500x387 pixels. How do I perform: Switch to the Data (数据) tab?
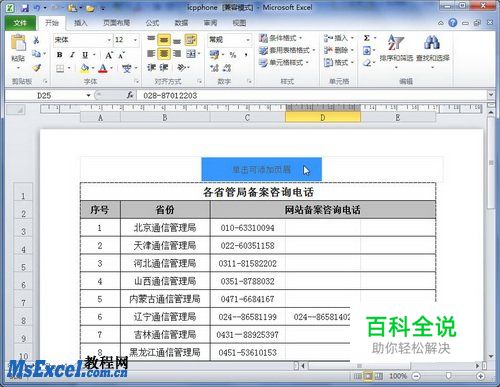pyautogui.click(x=181, y=23)
